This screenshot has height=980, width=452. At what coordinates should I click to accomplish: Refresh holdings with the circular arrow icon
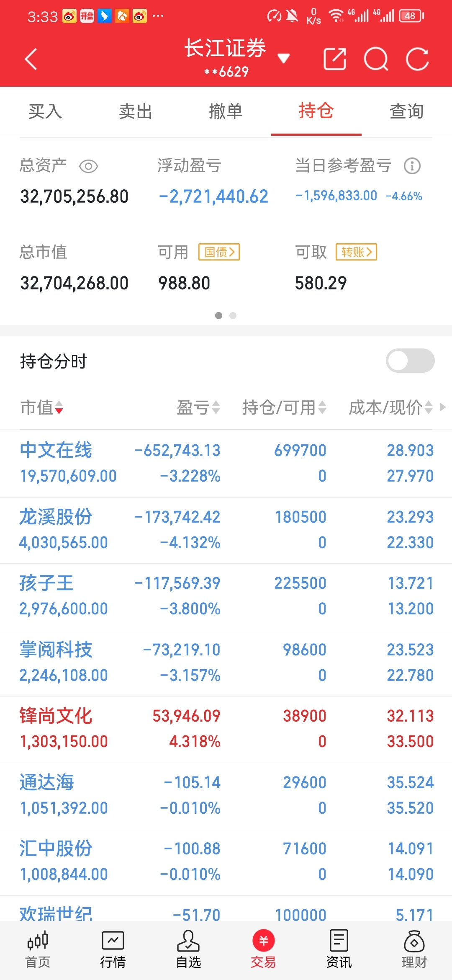pyautogui.click(x=417, y=59)
